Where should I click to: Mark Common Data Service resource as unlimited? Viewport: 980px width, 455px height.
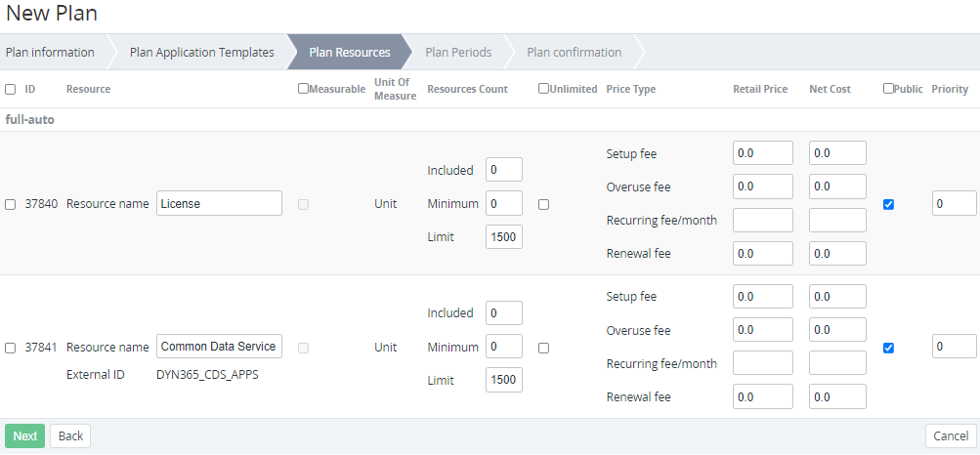click(x=543, y=348)
